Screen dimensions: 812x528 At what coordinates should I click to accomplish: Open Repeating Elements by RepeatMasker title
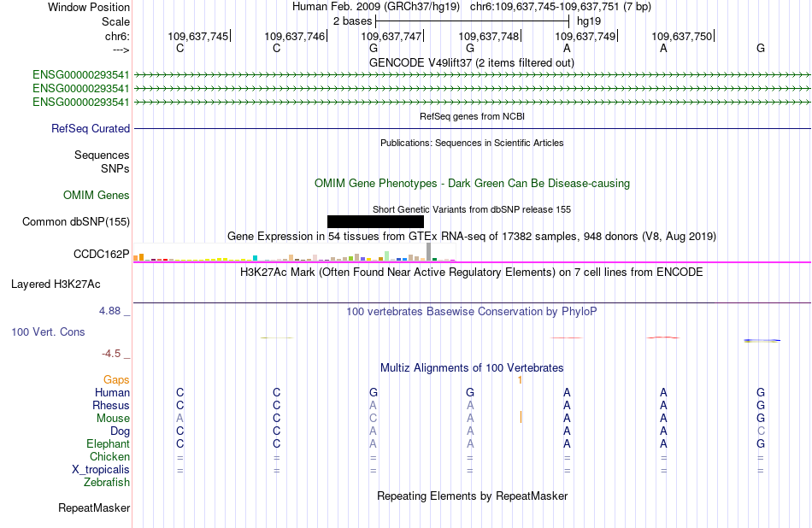[472, 496]
